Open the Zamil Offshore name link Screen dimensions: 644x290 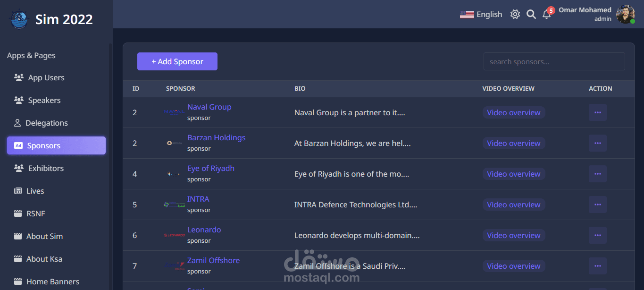coord(214,260)
